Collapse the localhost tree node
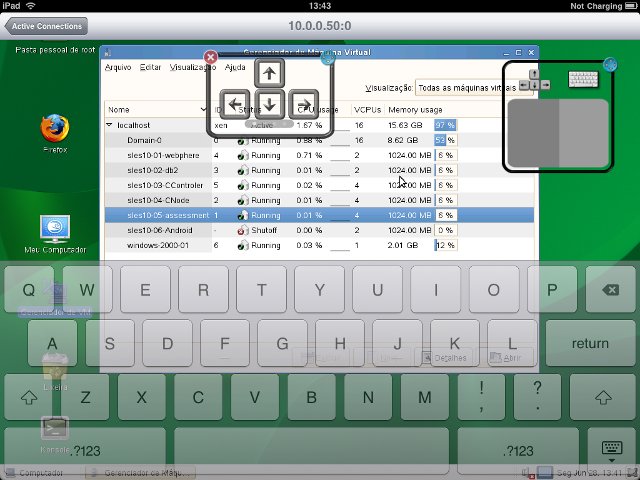This screenshot has height=480, width=640. 109,126
